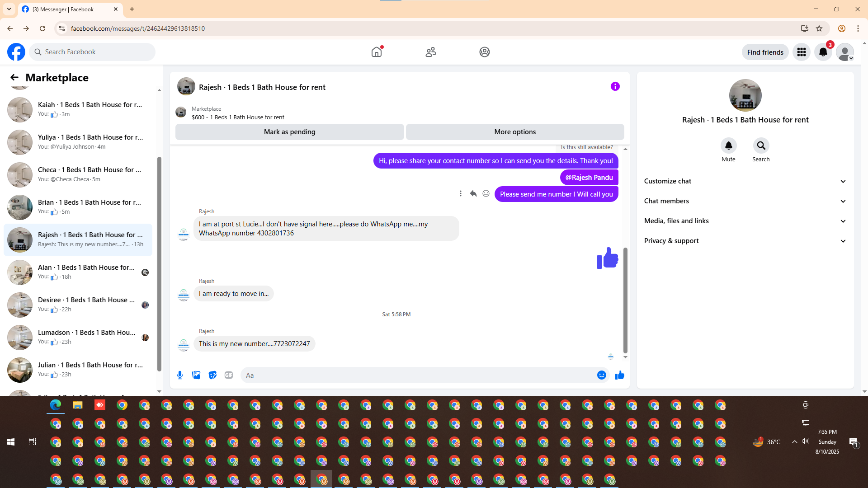Click Mark as pending button
The image size is (868, 488).
(x=289, y=132)
